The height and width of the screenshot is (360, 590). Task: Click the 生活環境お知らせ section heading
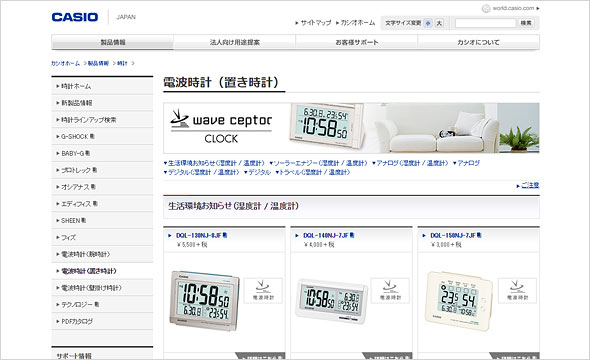coord(233,206)
